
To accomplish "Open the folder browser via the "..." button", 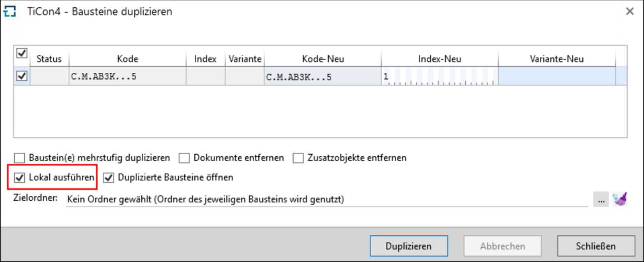I will tap(601, 199).
